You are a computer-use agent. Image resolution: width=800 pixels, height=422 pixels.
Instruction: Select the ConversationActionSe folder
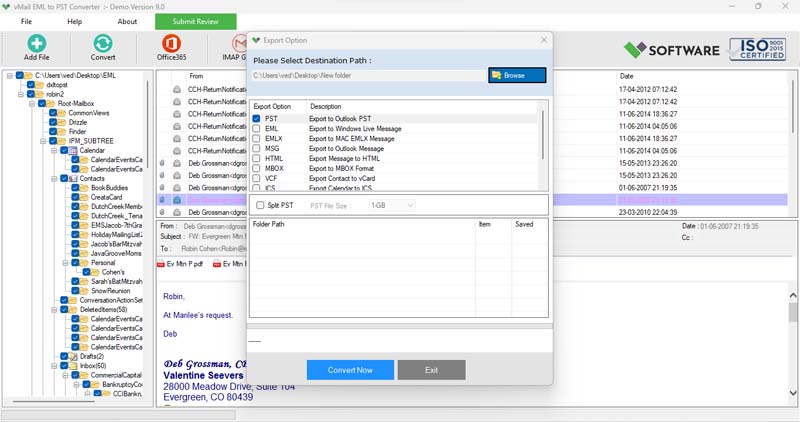[x=111, y=300]
